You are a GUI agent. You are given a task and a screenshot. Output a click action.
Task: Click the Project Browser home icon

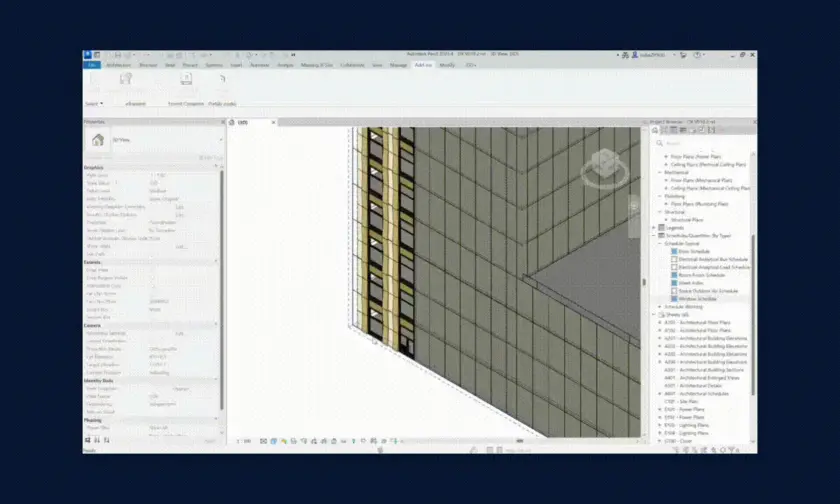(x=655, y=130)
